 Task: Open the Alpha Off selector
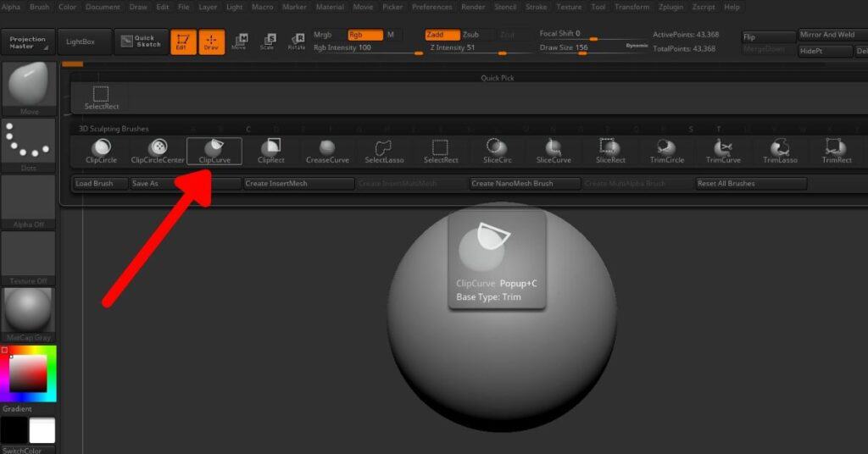click(29, 202)
